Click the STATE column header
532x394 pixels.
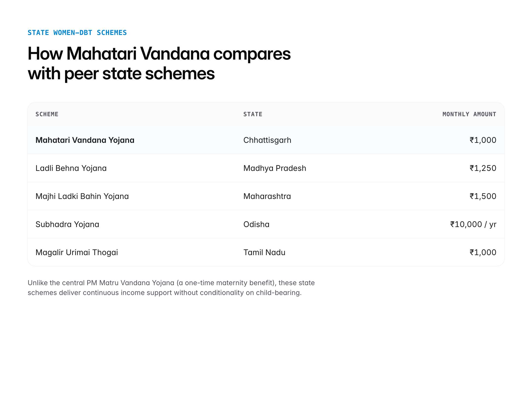pos(253,114)
